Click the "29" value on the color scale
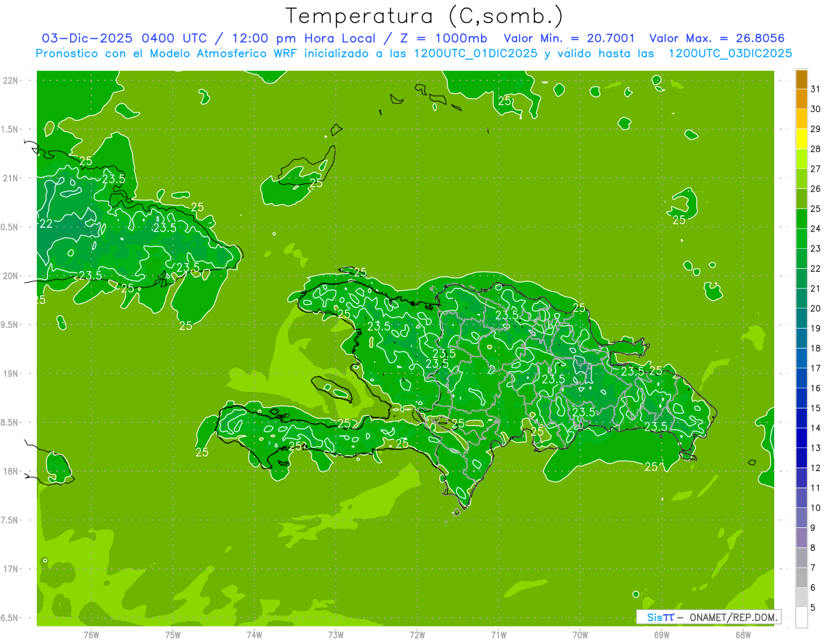 click(816, 129)
